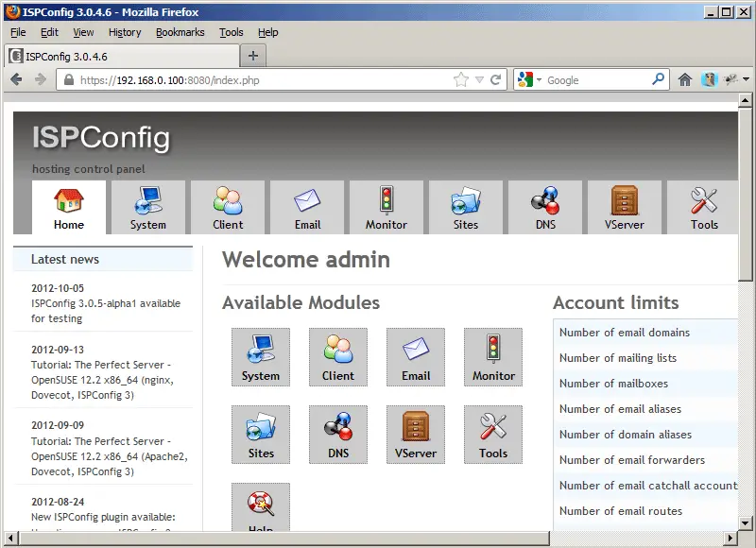Click the horizontal scrollbar right arrow

coord(730,538)
